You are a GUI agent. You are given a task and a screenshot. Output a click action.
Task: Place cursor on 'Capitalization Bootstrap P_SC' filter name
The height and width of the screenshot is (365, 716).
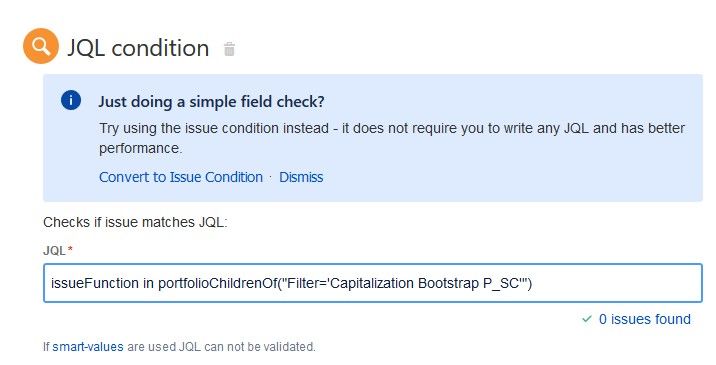(424, 283)
